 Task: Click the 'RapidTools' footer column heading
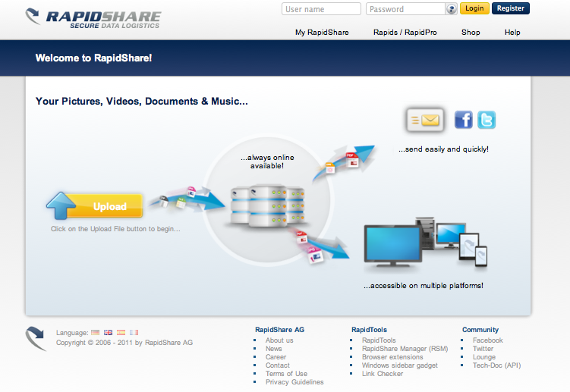point(369,330)
